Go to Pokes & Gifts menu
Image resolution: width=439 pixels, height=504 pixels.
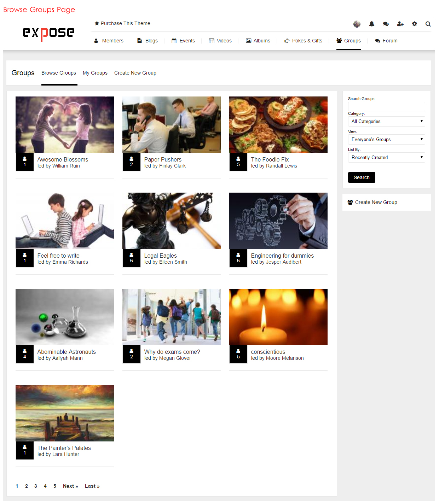pos(303,41)
